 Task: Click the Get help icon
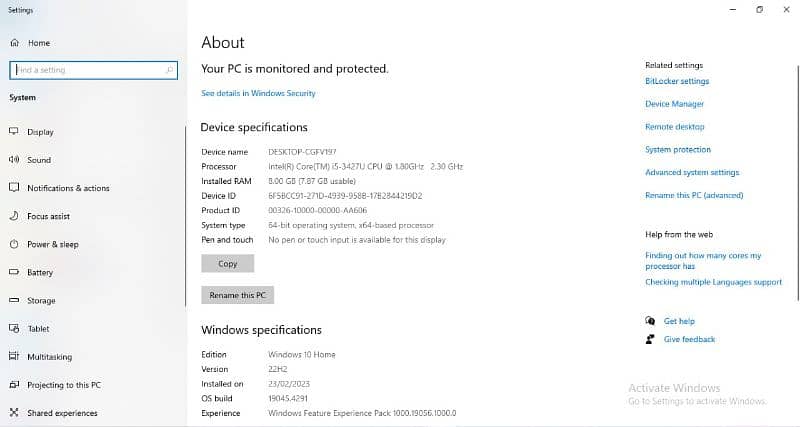point(651,321)
